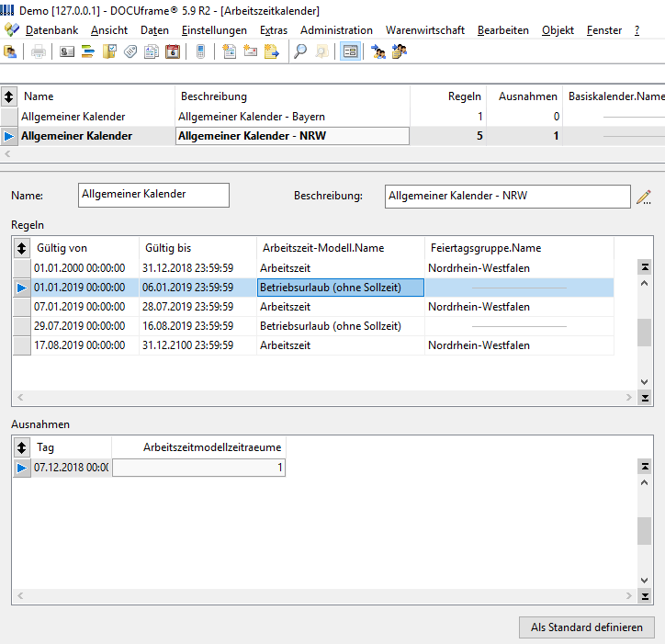Image resolution: width=665 pixels, height=644 pixels.
Task: Select exception day 07.12.2018
Action: pos(72,467)
